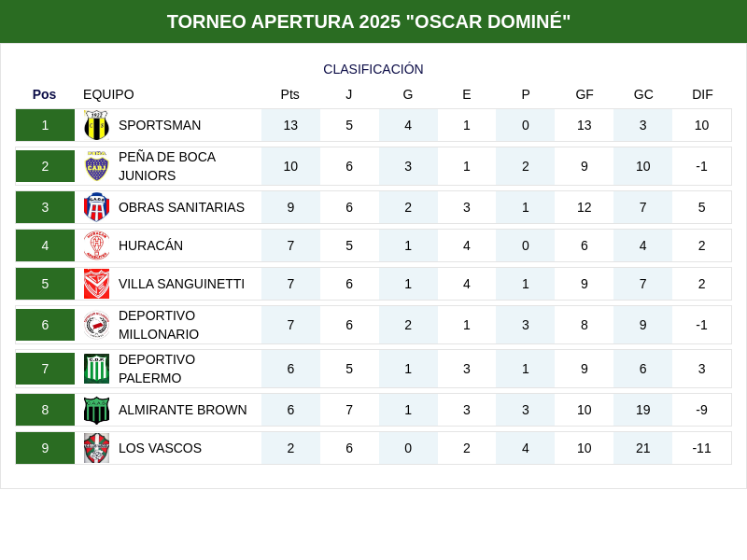Click the Huracán team crest icon

(96, 245)
